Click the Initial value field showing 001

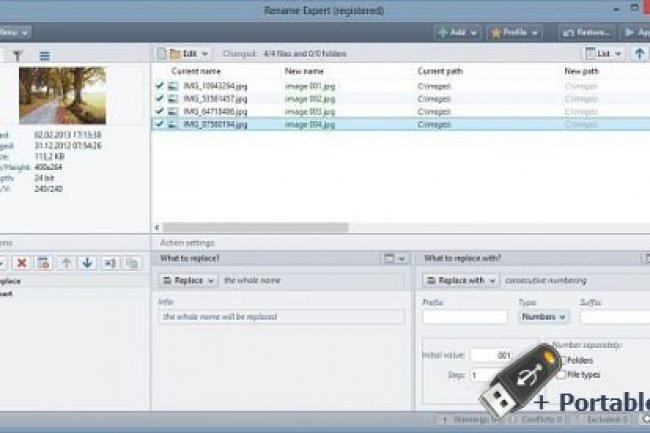pyautogui.click(x=492, y=355)
